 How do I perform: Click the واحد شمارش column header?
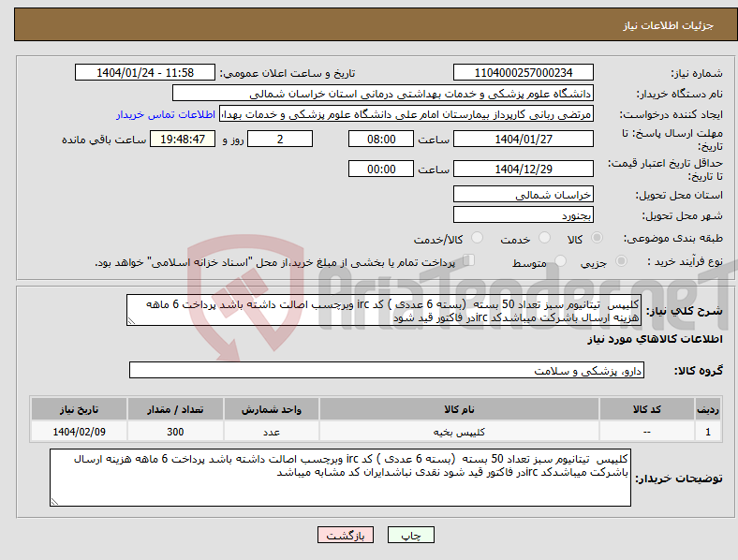click(272, 409)
